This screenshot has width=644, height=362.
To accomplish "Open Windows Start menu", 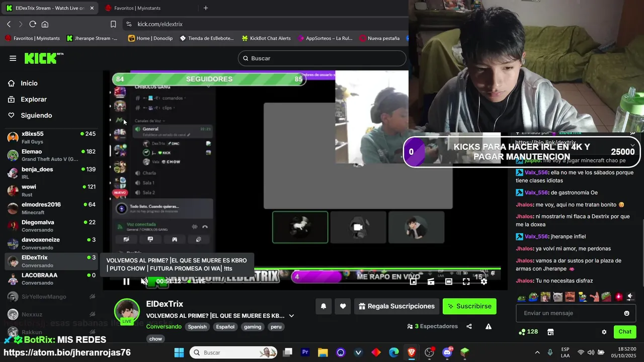I will [179, 352].
